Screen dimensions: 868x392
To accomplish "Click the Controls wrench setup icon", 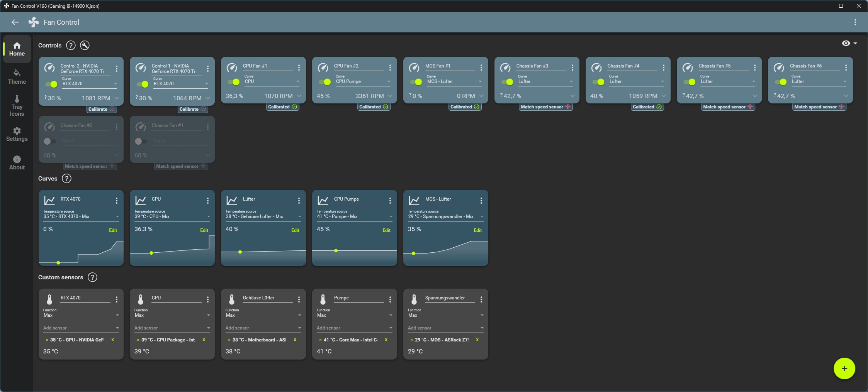I will [85, 46].
